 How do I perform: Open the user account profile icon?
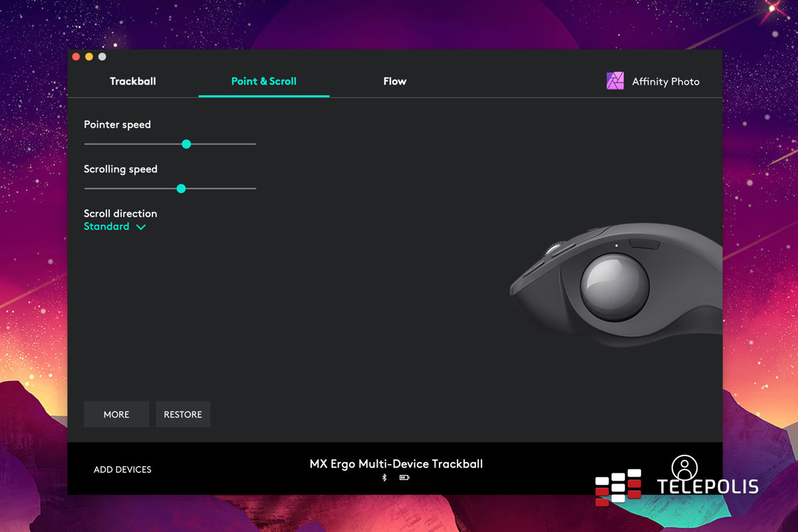(x=684, y=467)
